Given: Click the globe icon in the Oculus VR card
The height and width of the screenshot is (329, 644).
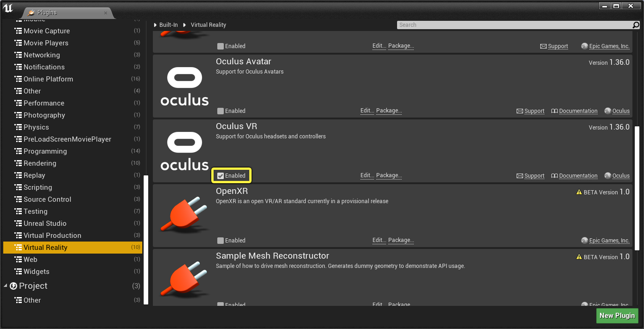Looking at the screenshot, I should 608,176.
